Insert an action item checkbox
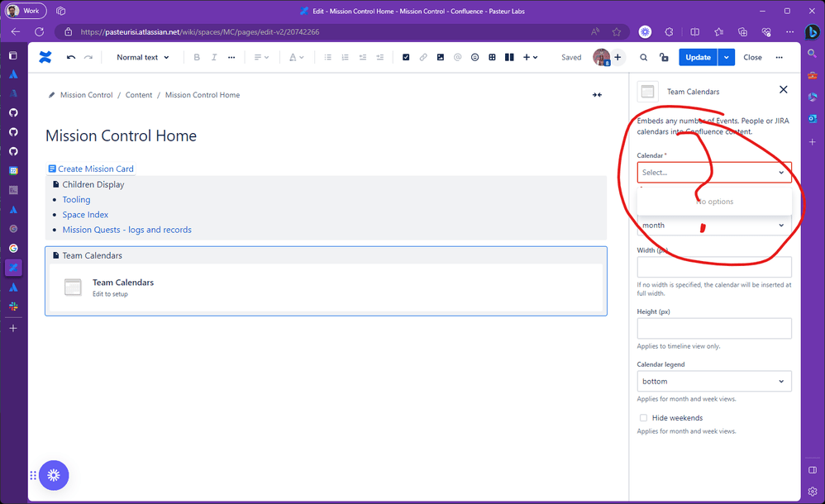 click(406, 57)
